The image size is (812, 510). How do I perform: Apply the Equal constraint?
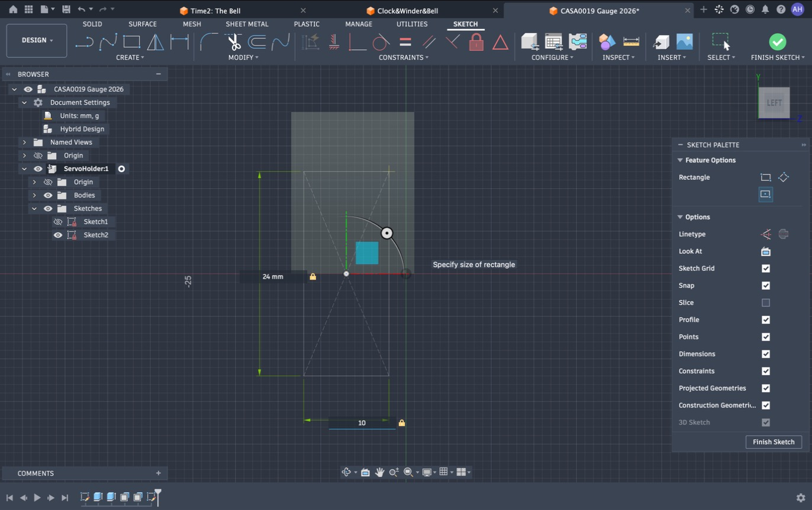point(405,42)
